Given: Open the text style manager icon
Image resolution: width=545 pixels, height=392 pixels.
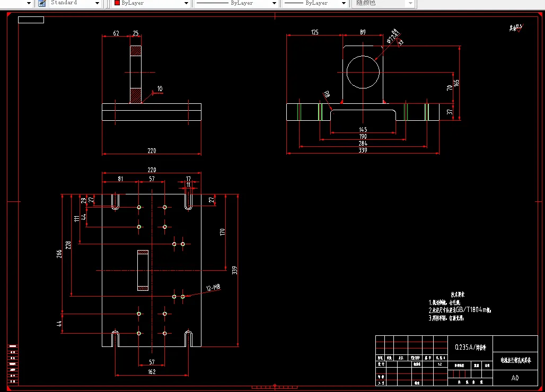Looking at the screenshot, I should click(x=42, y=3).
